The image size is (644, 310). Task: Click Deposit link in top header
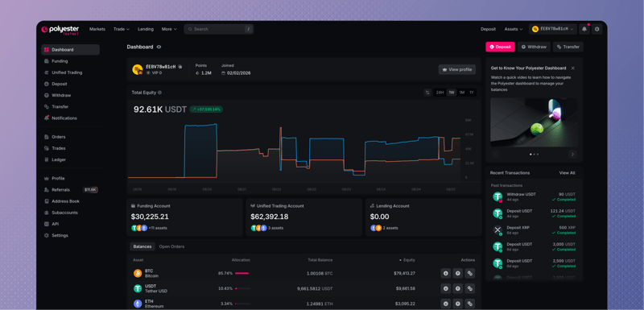coord(489,29)
